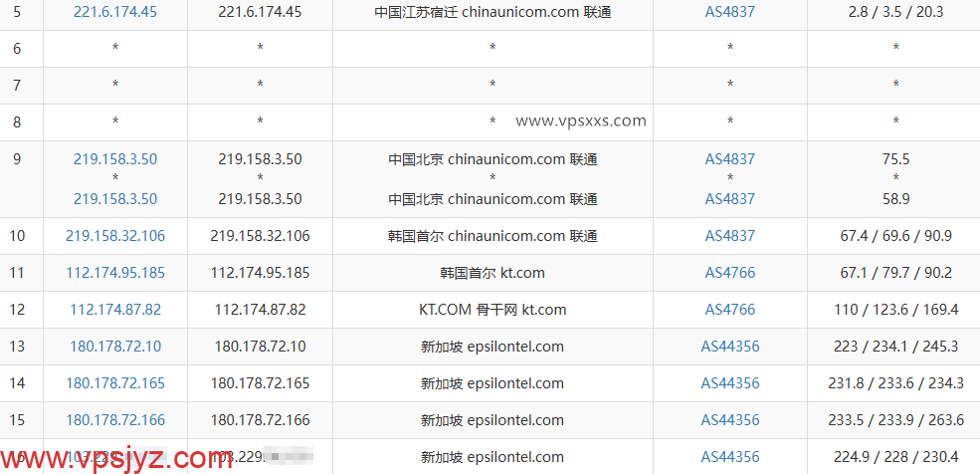Click the '韩国首尔 kt.com' location cell
Image resolution: width=980 pixels, height=474 pixels.
click(492, 273)
